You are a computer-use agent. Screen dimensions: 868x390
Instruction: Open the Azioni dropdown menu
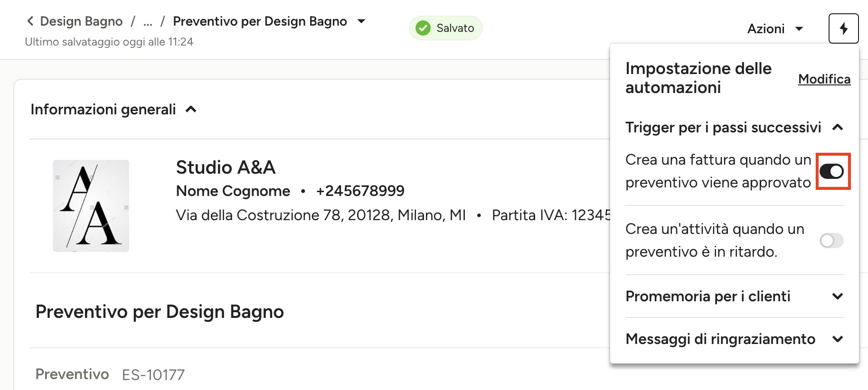click(775, 28)
